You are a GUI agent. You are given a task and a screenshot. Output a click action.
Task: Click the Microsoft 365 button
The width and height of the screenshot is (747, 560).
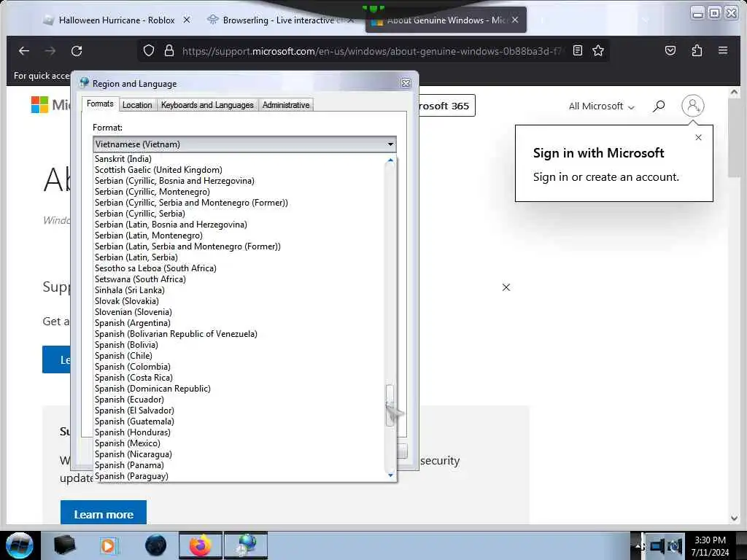point(446,106)
